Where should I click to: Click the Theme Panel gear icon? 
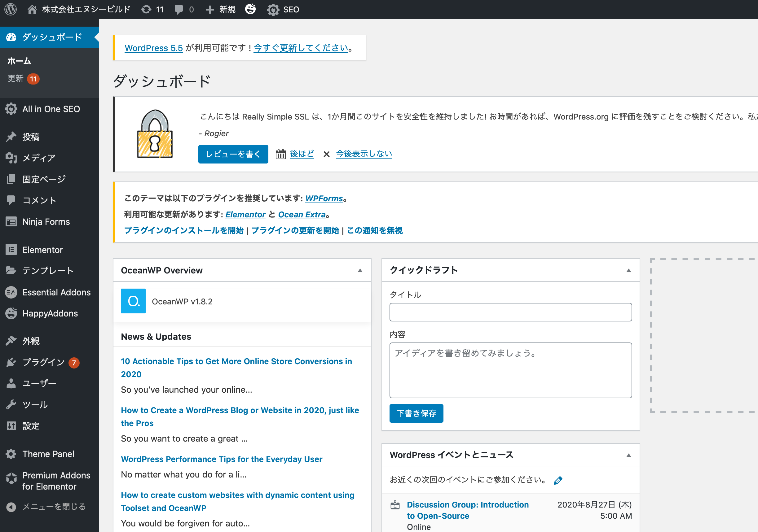pos(11,454)
